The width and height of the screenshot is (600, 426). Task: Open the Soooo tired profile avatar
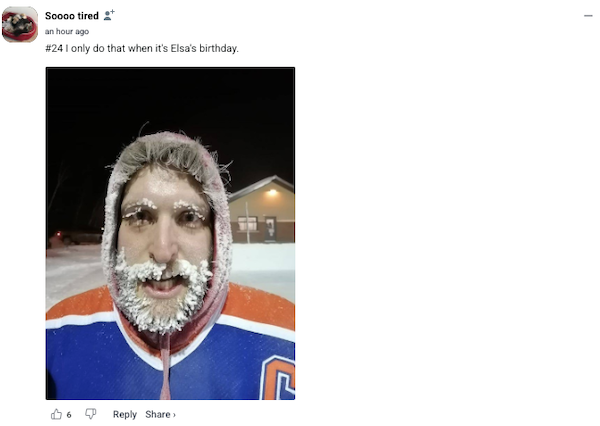[x=20, y=24]
